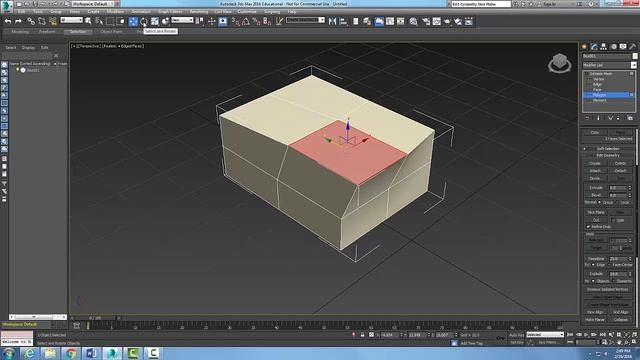This screenshot has height=360, width=640.
Task: Click the teapot Render Production icon
Action: pos(447,21)
